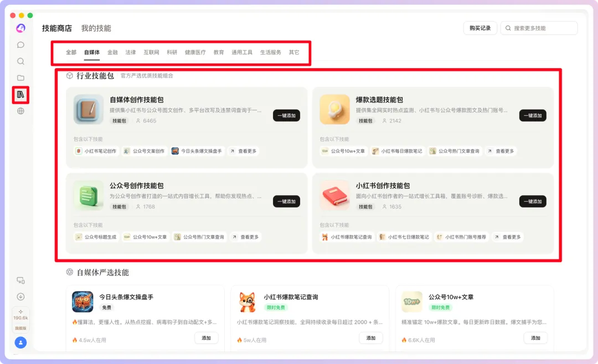Select the 自媒体 category tab

pyautogui.click(x=92, y=53)
